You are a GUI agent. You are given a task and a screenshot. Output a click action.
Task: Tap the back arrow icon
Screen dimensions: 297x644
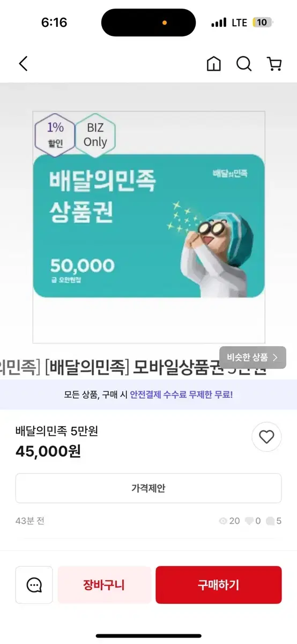23,64
